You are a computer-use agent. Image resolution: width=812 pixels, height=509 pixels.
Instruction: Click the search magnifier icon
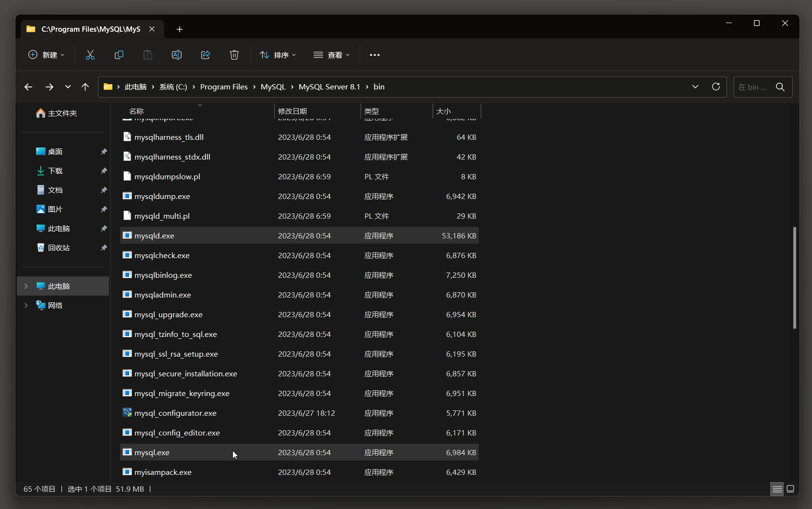click(780, 87)
